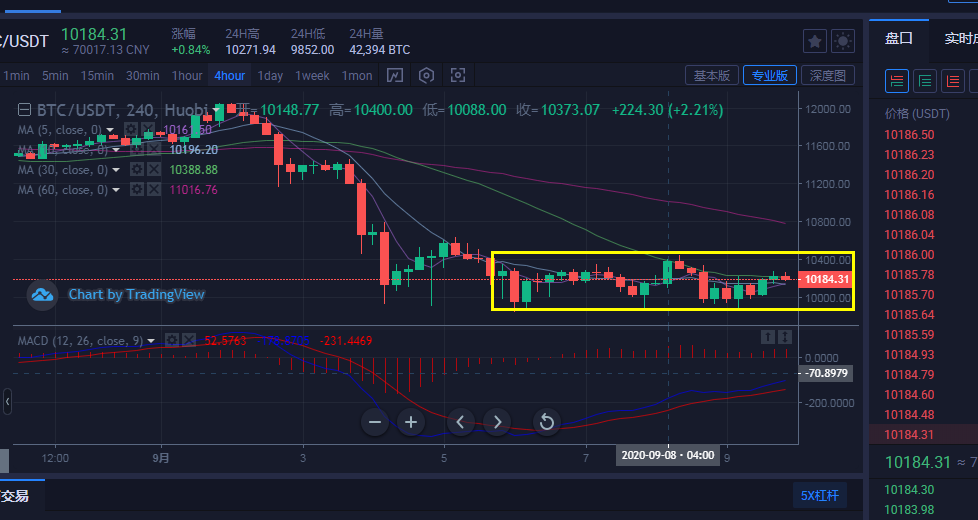Viewport: 978px width, 520px height.
Task: Click buy price 10183.98 in order book
Action: (909, 509)
